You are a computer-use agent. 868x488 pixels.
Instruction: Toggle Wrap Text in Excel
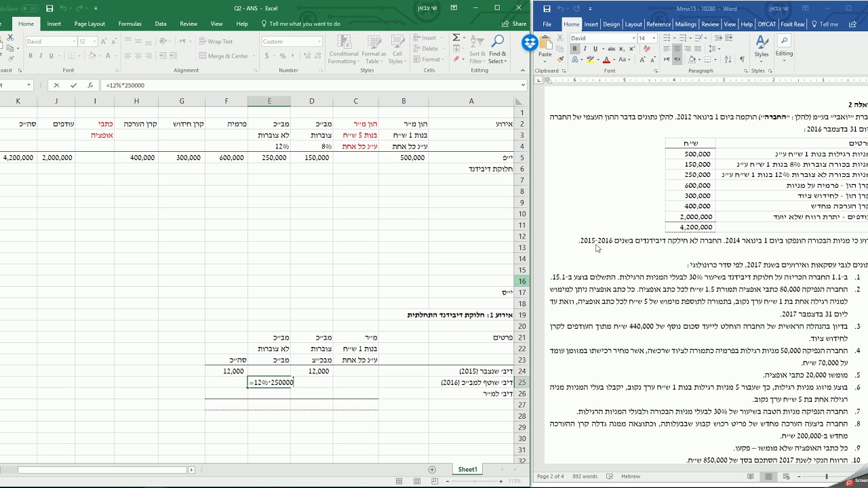point(216,41)
